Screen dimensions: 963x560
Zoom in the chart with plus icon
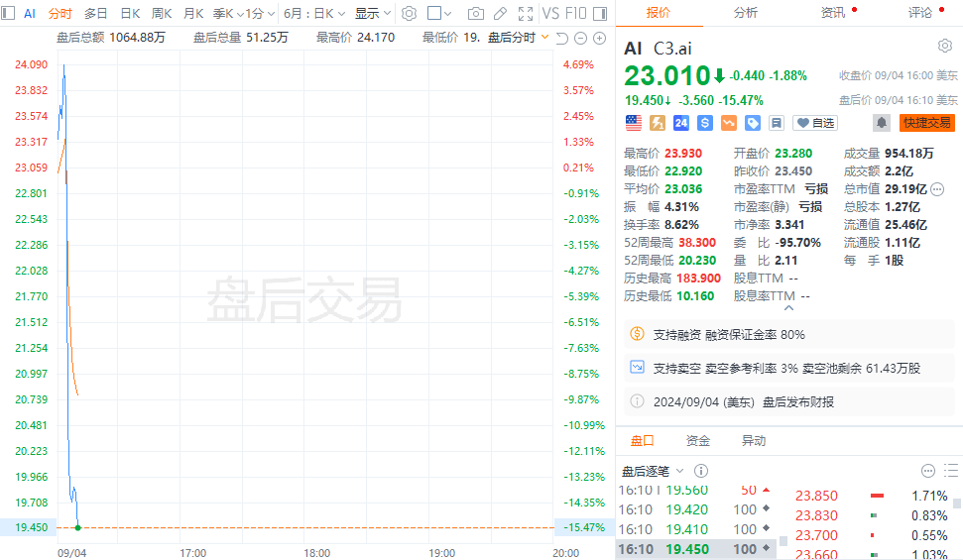click(599, 38)
